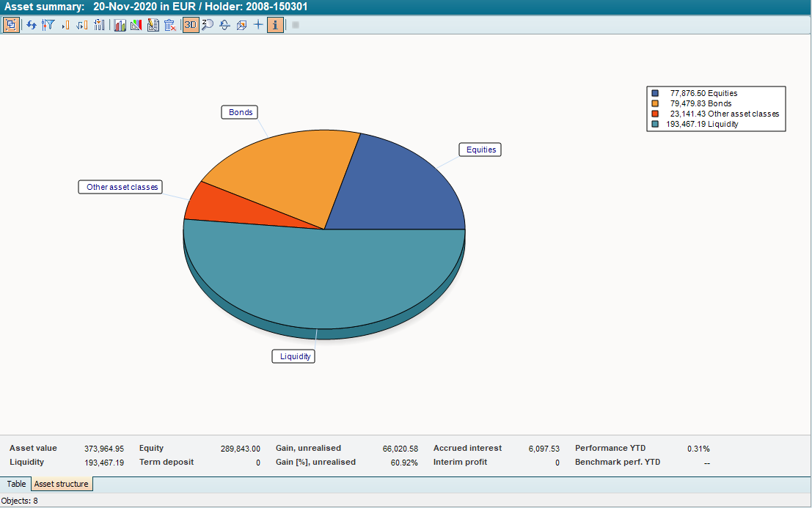The width and height of the screenshot is (812, 508).
Task: Click the Other asset classes chart label
Action: [x=122, y=187]
